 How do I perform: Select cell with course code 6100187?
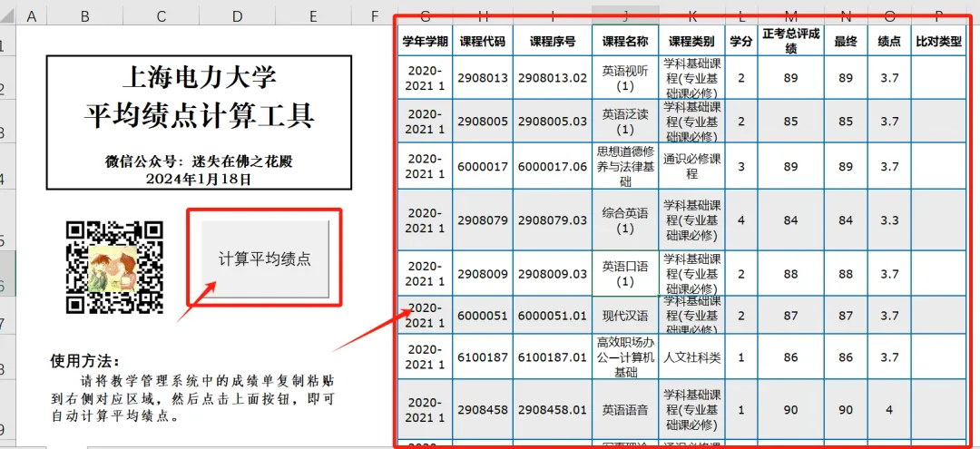pyautogui.click(x=483, y=357)
